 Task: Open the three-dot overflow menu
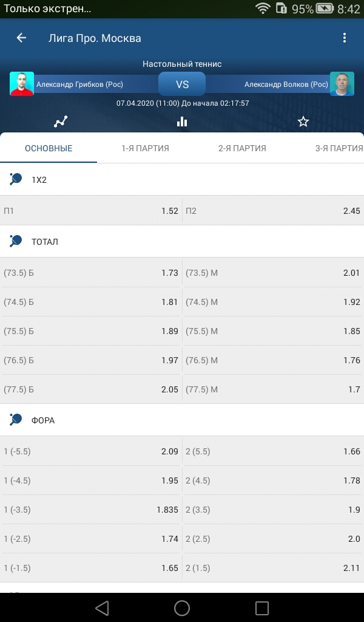click(x=344, y=38)
